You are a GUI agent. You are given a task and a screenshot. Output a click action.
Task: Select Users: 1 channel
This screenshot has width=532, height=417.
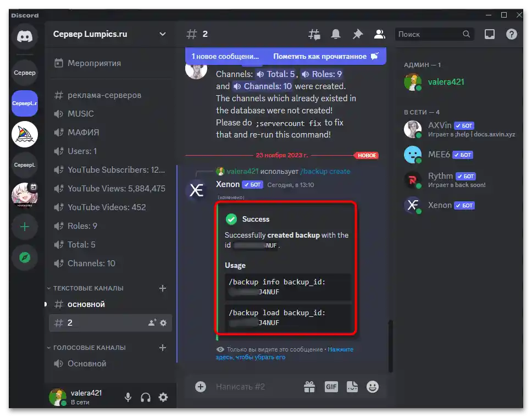(x=110, y=151)
